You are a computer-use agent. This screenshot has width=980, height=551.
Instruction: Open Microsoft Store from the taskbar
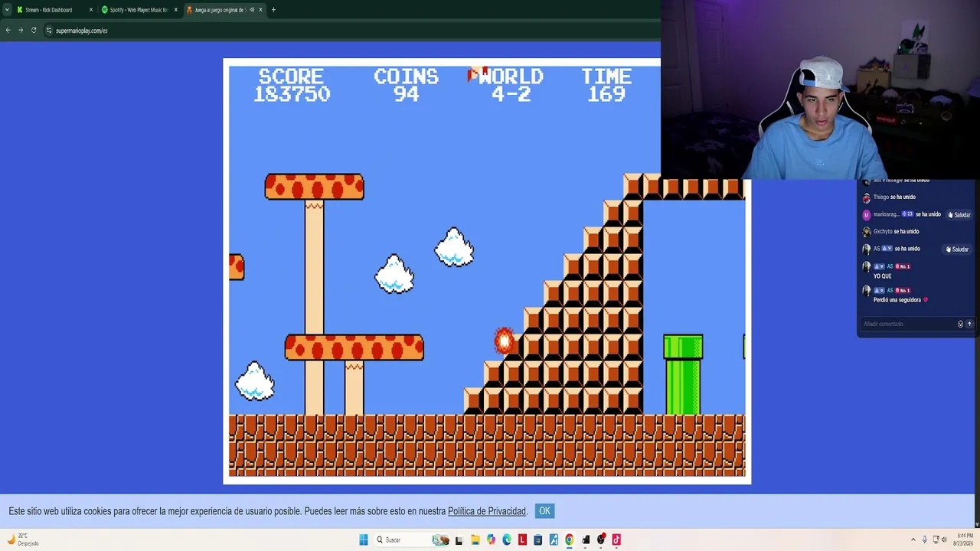point(538,540)
